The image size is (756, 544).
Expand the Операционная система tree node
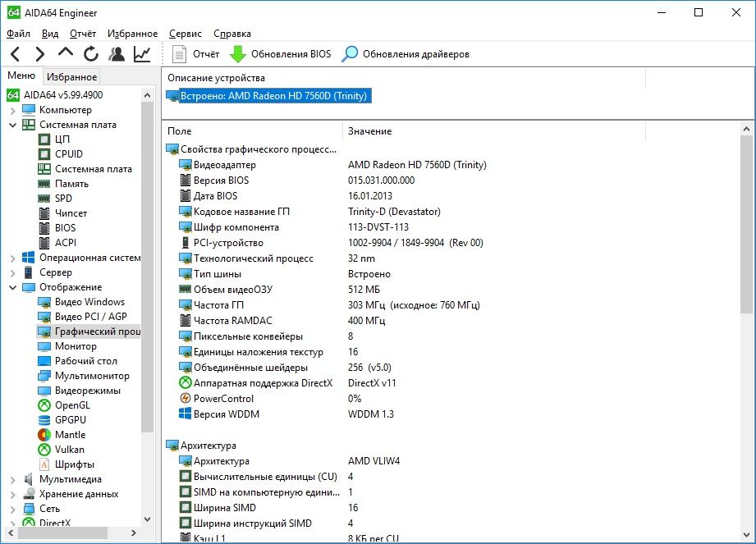pos(12,258)
